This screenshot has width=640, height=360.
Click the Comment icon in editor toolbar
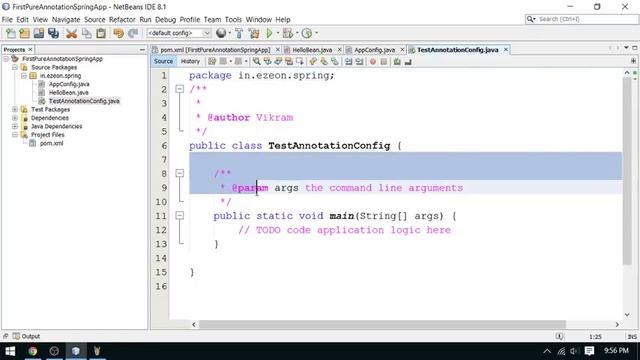coord(397,62)
